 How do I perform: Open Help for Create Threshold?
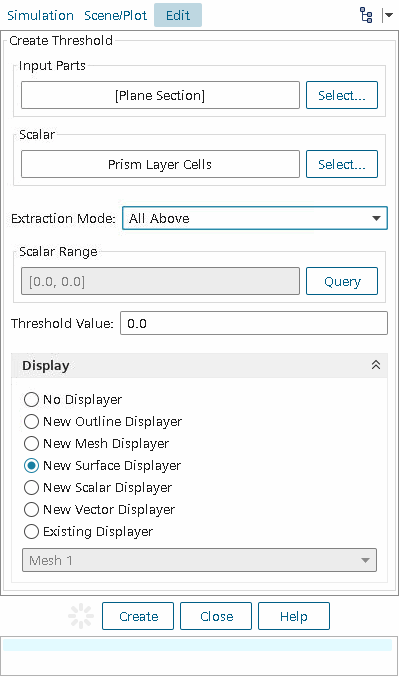(294, 616)
